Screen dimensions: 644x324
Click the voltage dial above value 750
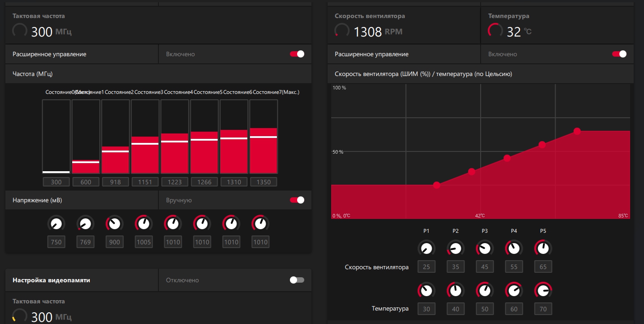pyautogui.click(x=56, y=223)
